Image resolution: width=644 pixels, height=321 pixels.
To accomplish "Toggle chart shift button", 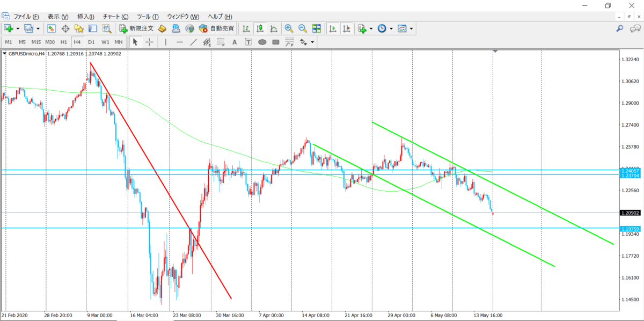I will (347, 28).
